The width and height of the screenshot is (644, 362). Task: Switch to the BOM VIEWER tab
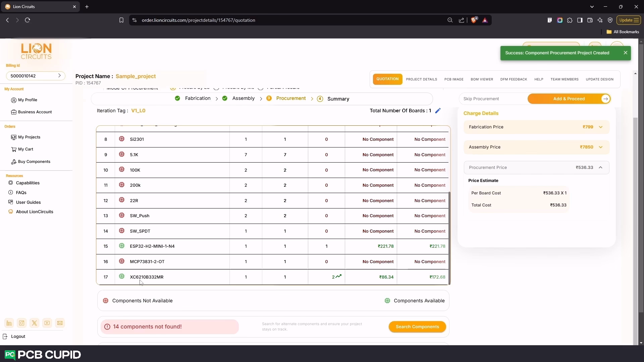point(482,79)
